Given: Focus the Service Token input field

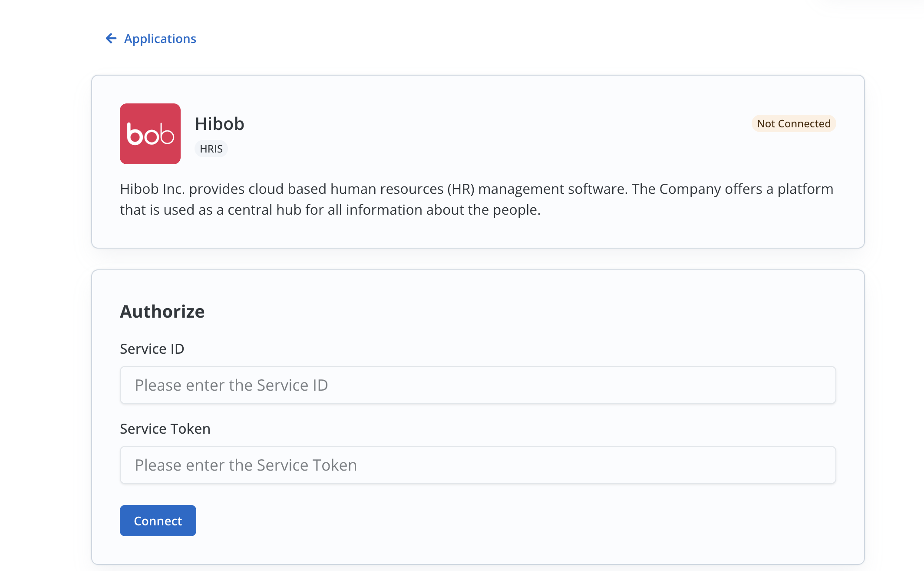Looking at the screenshot, I should point(564,465).
